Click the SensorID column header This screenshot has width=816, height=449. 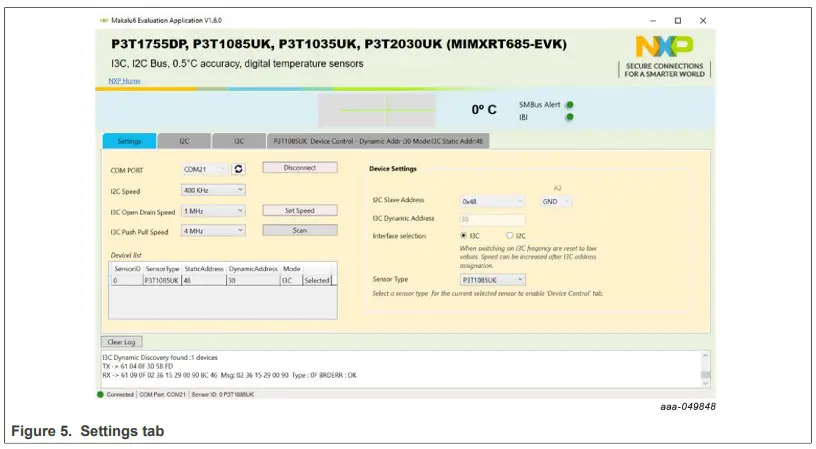[x=128, y=269]
